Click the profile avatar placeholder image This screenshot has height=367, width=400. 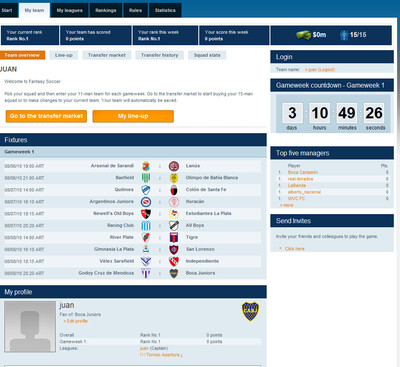tap(30, 327)
